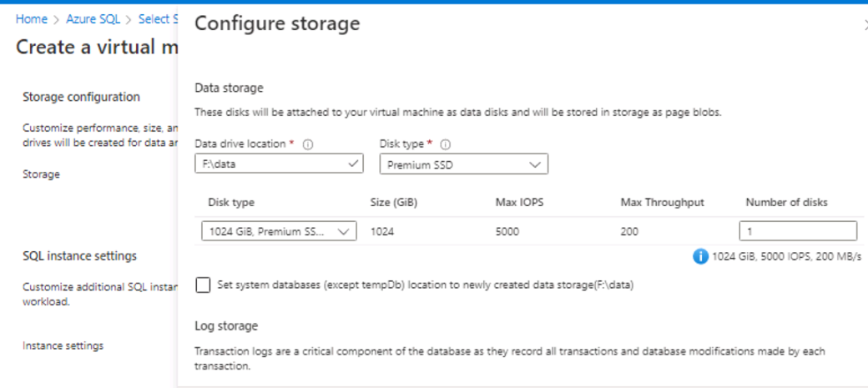Image resolution: width=868 pixels, height=388 pixels.
Task: Click the Max IOPS value 5000
Action: click(508, 232)
